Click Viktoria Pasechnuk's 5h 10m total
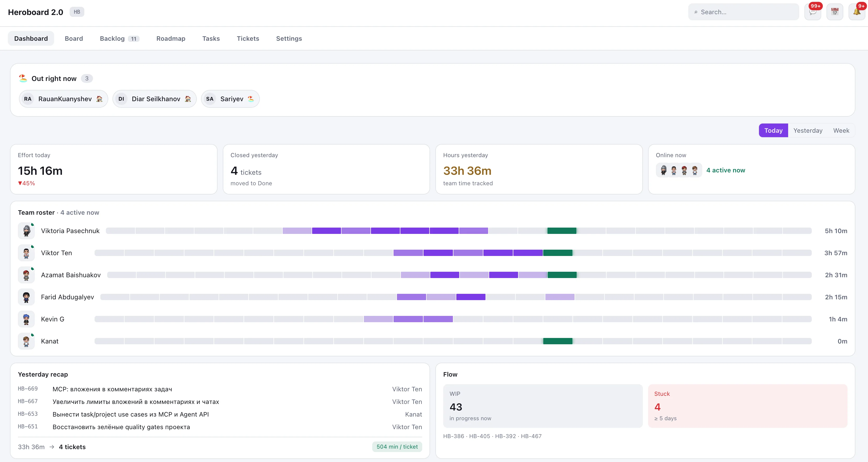This screenshot has width=868, height=462. pyautogui.click(x=836, y=231)
